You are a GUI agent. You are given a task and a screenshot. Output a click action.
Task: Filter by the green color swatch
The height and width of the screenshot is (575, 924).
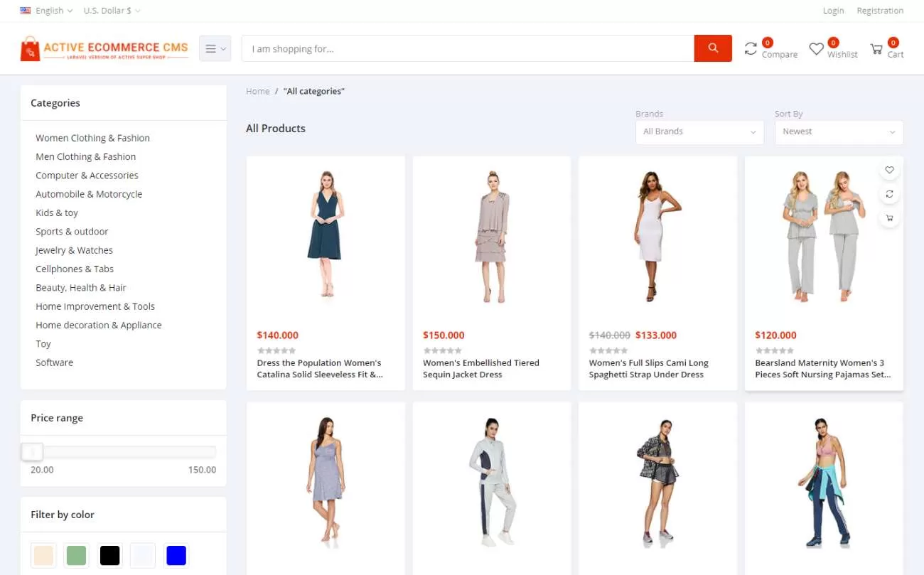pyautogui.click(x=76, y=555)
